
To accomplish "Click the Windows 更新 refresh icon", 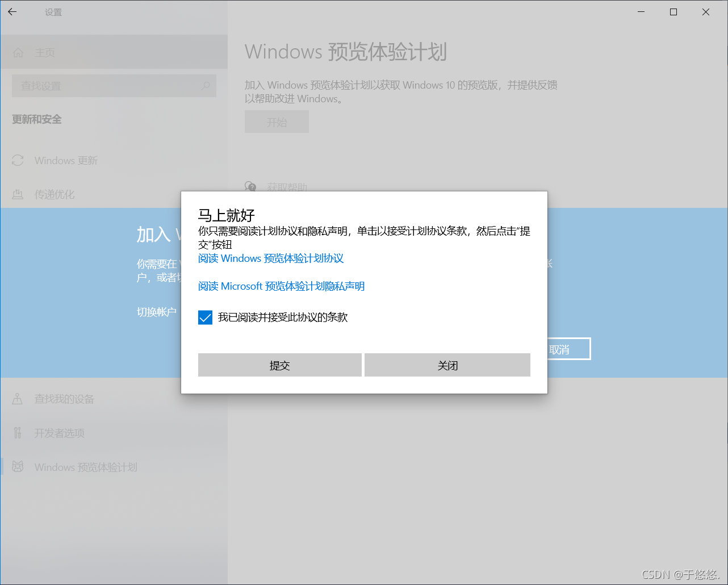I will (x=18, y=161).
